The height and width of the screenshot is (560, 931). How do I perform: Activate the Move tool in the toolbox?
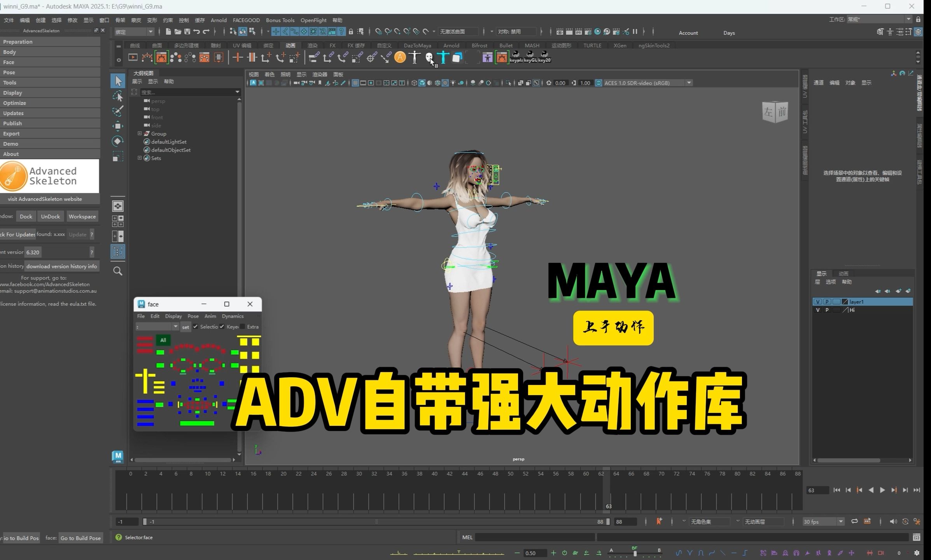tap(117, 126)
